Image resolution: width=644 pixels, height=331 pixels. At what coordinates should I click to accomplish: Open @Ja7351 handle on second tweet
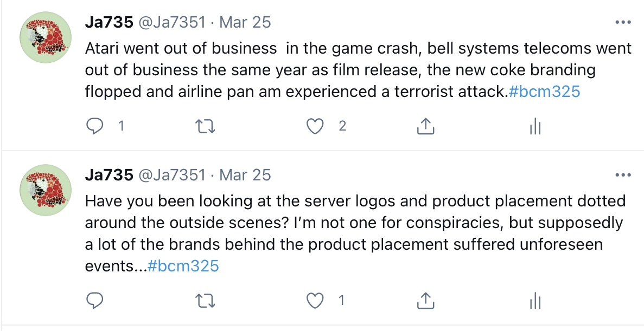[x=172, y=175]
